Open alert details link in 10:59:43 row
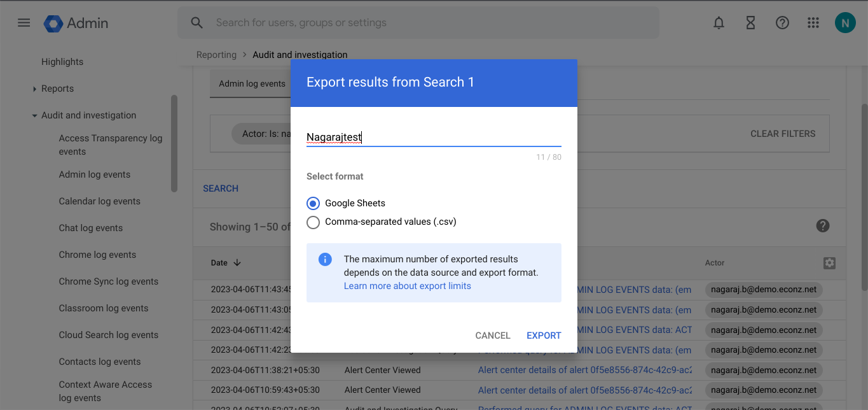 point(585,390)
